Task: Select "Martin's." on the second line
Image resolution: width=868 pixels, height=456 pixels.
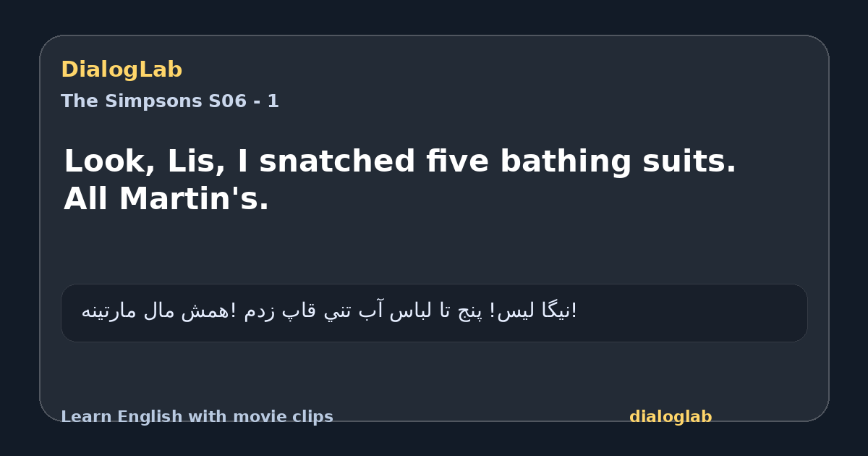Action: click(x=194, y=200)
